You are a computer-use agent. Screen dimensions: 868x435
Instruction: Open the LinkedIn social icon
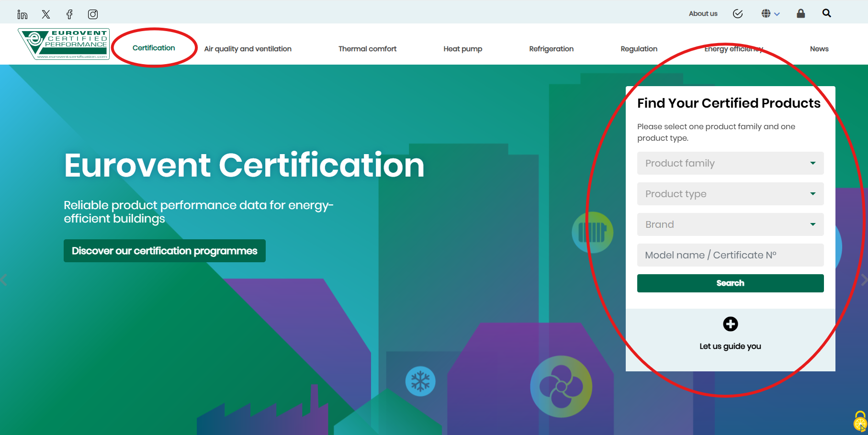pos(23,14)
